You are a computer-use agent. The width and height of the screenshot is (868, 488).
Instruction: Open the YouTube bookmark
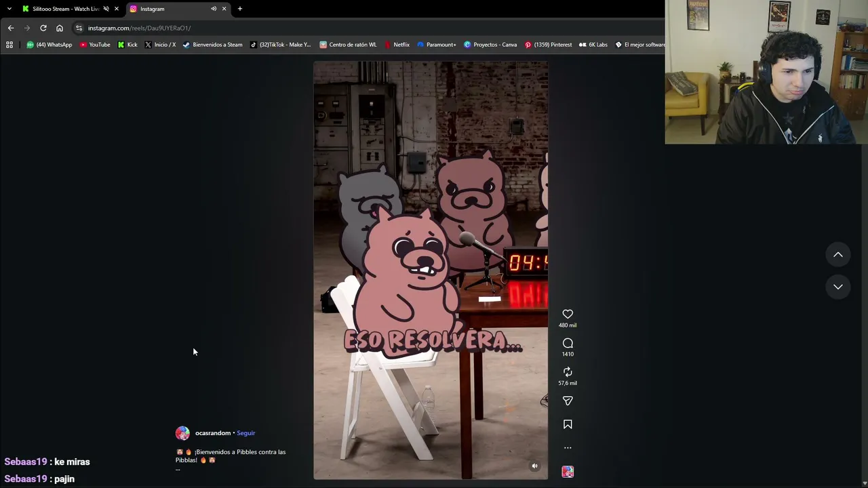[x=95, y=45]
